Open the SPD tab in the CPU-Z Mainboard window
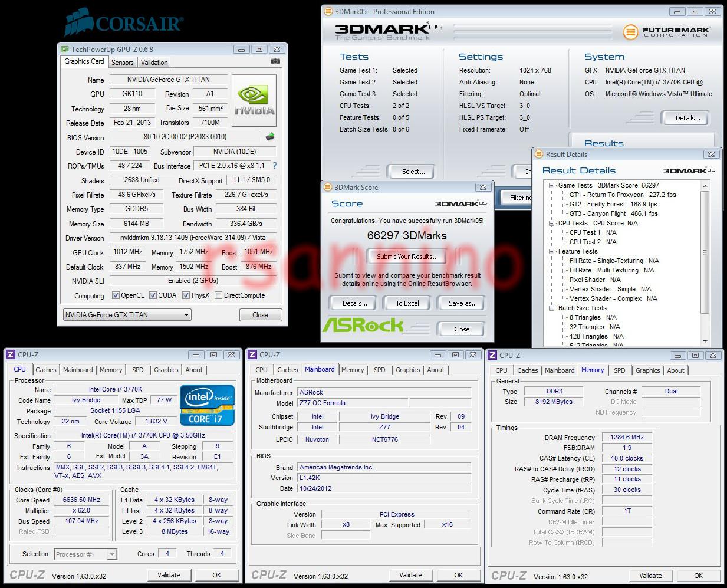The image size is (727, 588). [x=380, y=370]
